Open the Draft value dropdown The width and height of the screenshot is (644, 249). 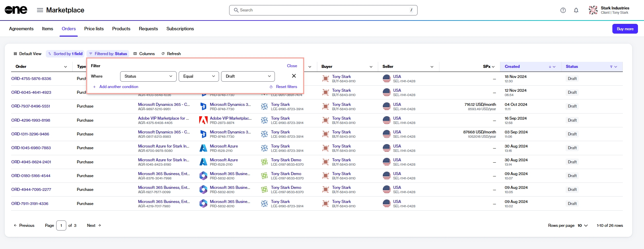[x=248, y=76]
